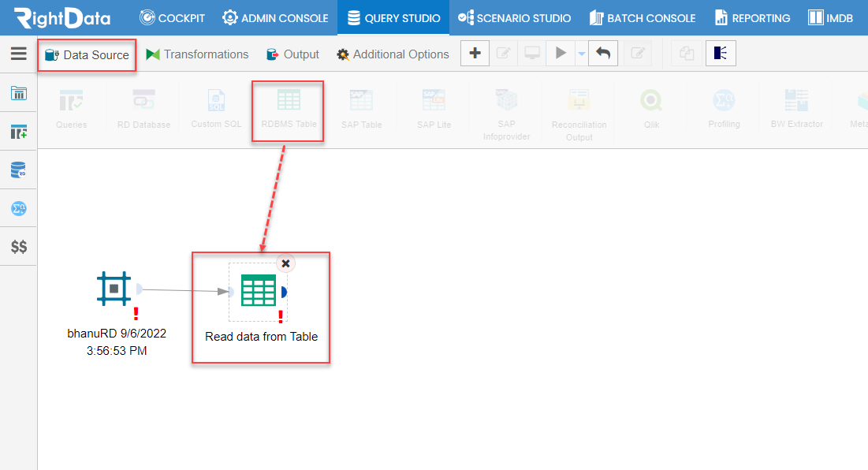
Task: Click the copy button in toolbar
Action: pos(687,53)
